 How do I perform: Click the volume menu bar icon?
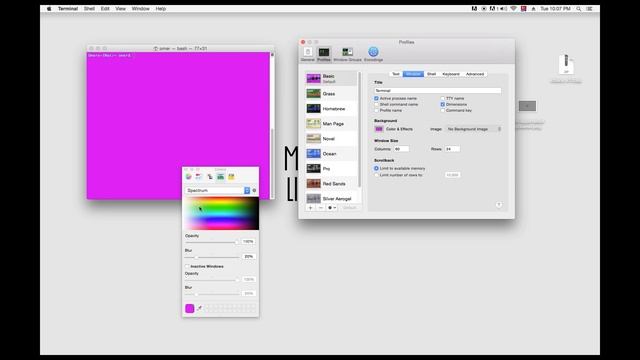[x=503, y=9]
